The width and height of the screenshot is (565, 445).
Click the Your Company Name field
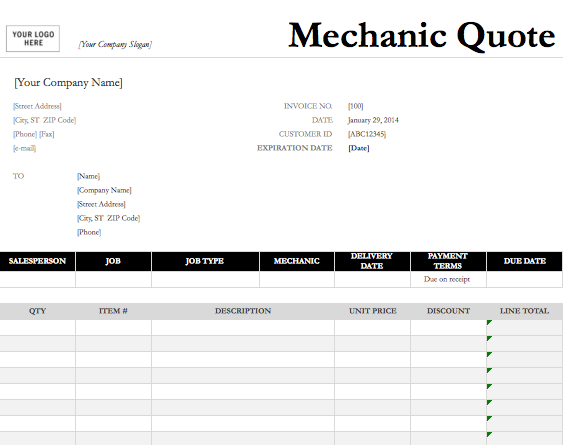[x=68, y=83]
